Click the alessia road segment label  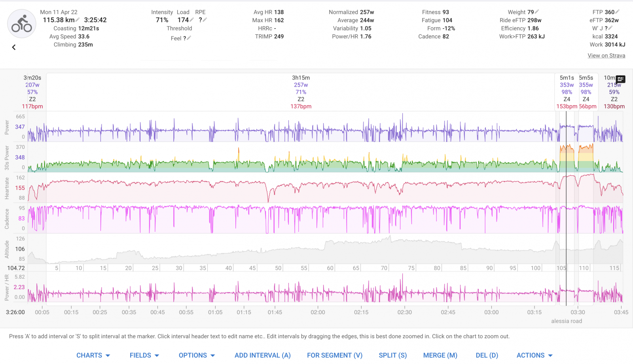point(566,321)
